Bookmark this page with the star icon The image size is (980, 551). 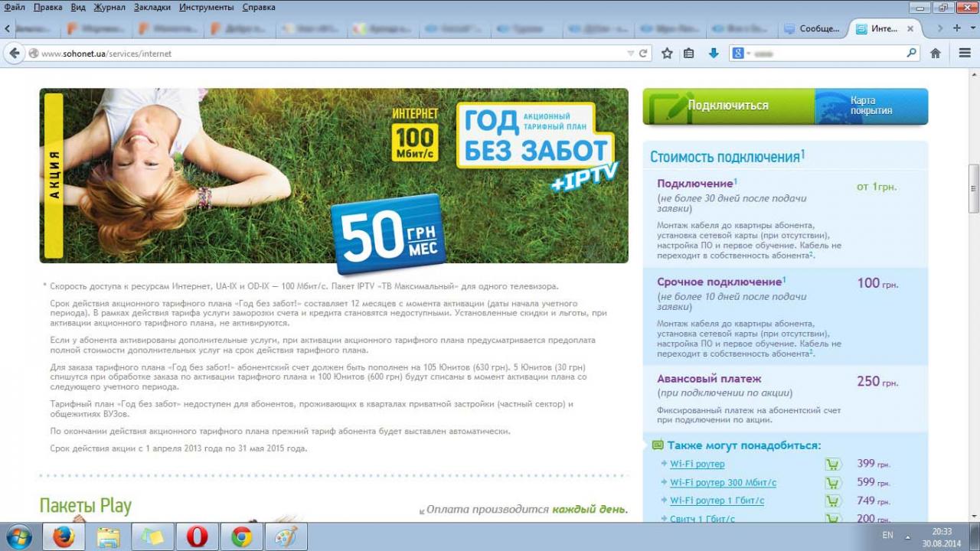[x=667, y=54]
